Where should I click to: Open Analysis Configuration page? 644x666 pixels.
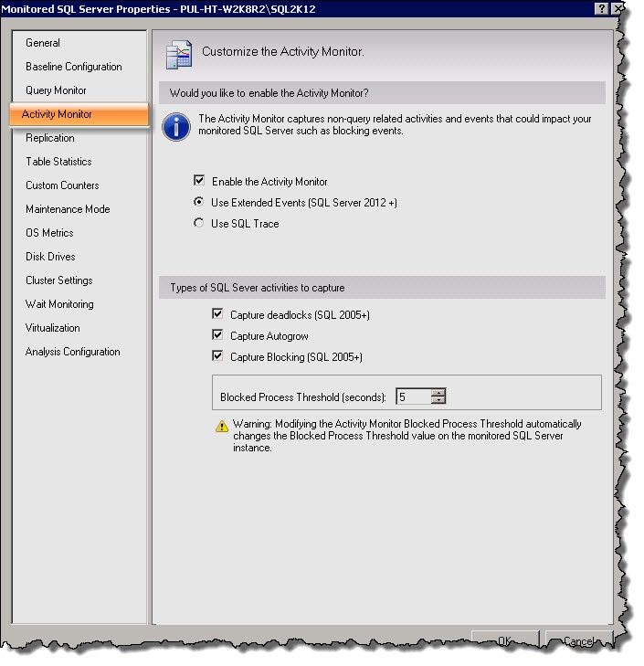pos(73,352)
